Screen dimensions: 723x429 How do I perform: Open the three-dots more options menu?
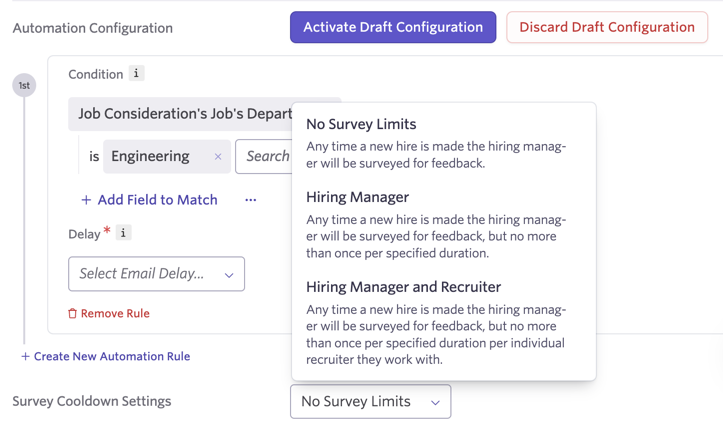[x=250, y=200]
